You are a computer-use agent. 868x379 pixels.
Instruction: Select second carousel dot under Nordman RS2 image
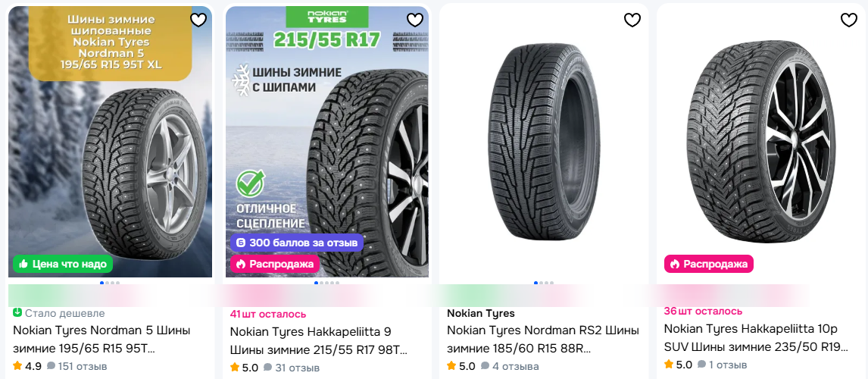[x=540, y=283]
